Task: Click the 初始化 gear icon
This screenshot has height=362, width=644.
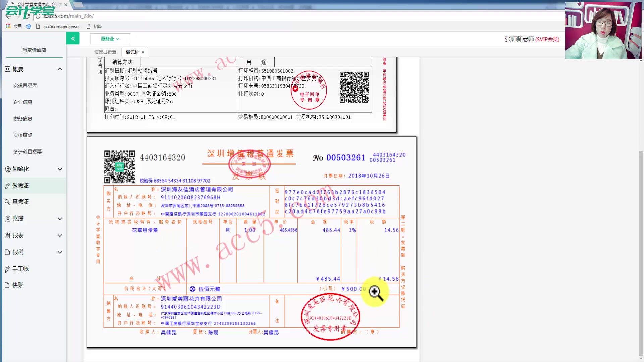Action: click(x=7, y=169)
